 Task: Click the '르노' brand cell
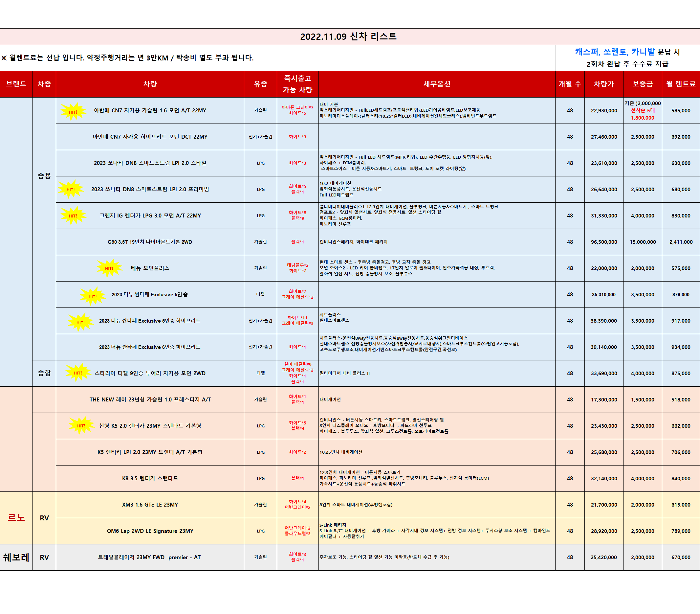tap(16, 518)
